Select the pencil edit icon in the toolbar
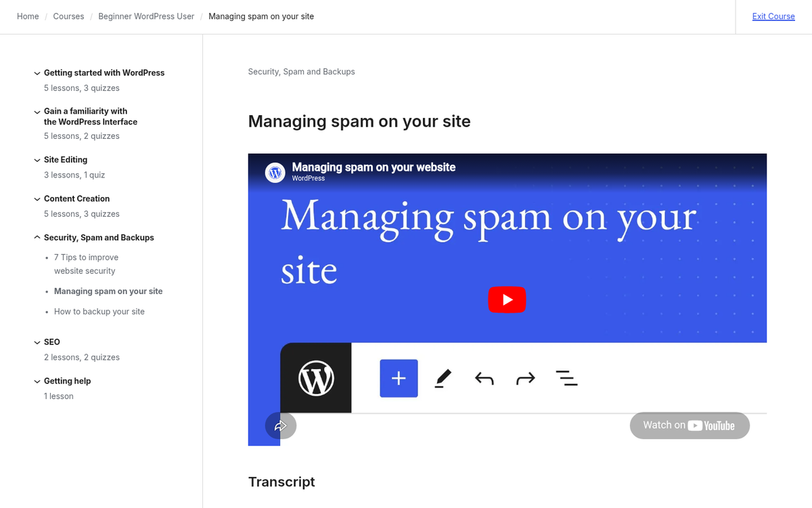This screenshot has height=508, width=812. click(x=443, y=378)
